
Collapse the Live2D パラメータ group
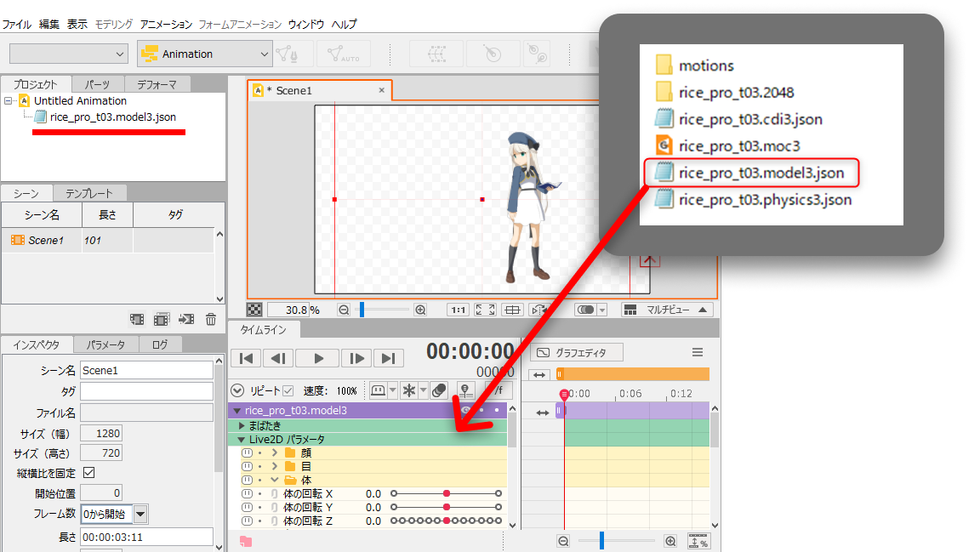242,439
